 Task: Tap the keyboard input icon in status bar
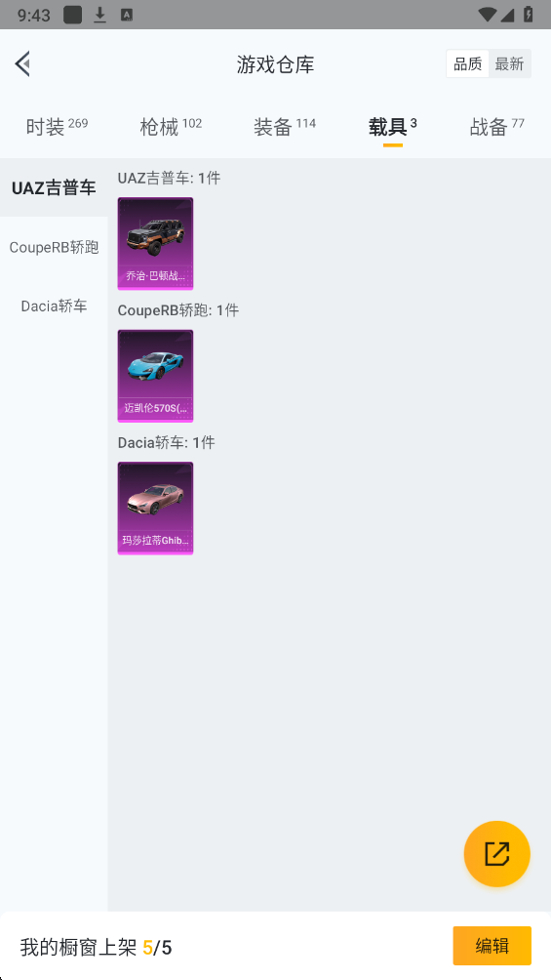pos(126,15)
